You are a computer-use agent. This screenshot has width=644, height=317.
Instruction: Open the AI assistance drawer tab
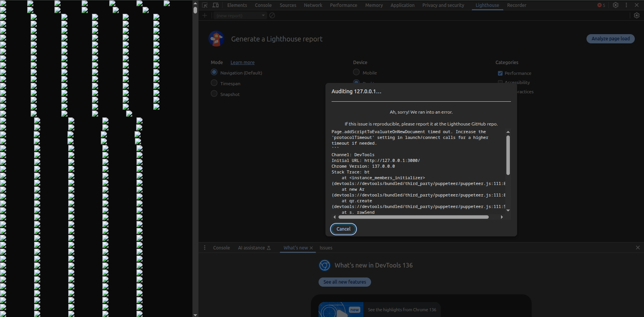pyautogui.click(x=254, y=248)
